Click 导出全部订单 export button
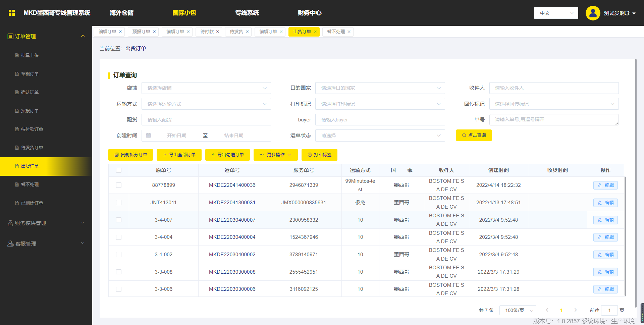This screenshot has width=644, height=325. coord(179,155)
